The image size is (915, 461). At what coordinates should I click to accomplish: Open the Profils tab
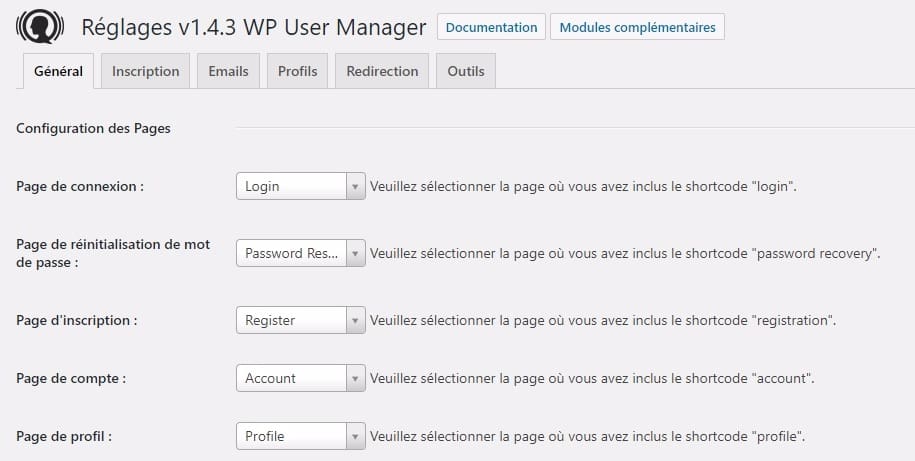pyautogui.click(x=298, y=71)
